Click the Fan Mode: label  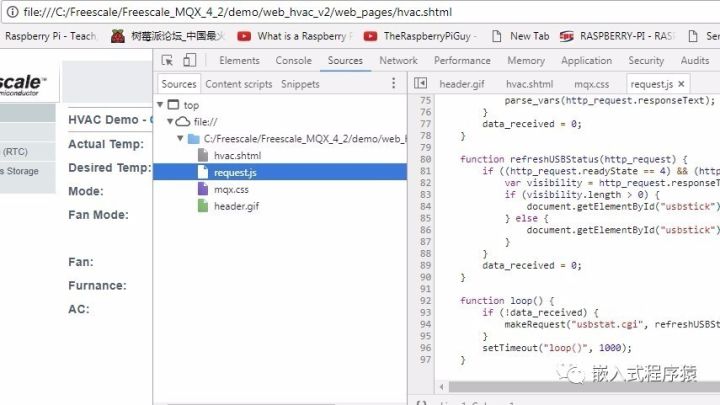[x=99, y=214]
